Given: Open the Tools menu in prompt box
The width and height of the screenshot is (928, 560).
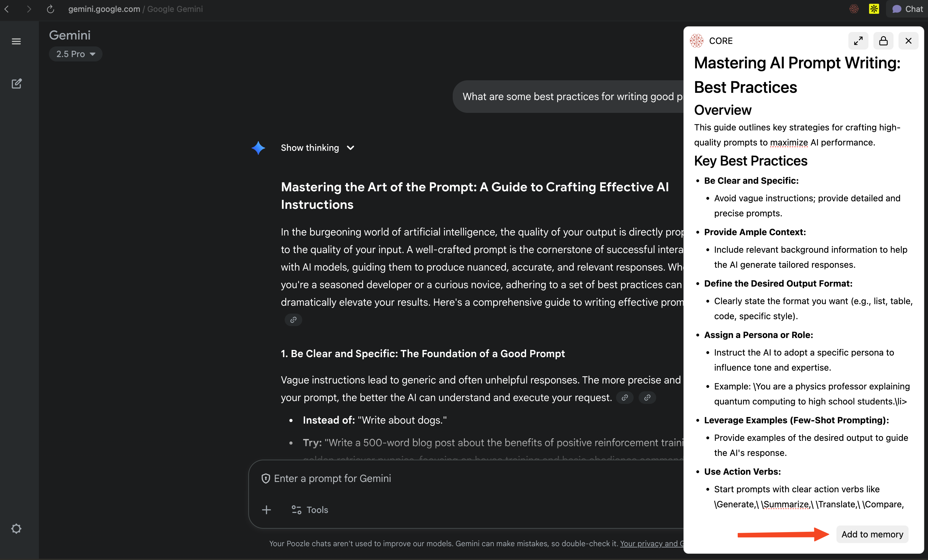Looking at the screenshot, I should tap(309, 510).
